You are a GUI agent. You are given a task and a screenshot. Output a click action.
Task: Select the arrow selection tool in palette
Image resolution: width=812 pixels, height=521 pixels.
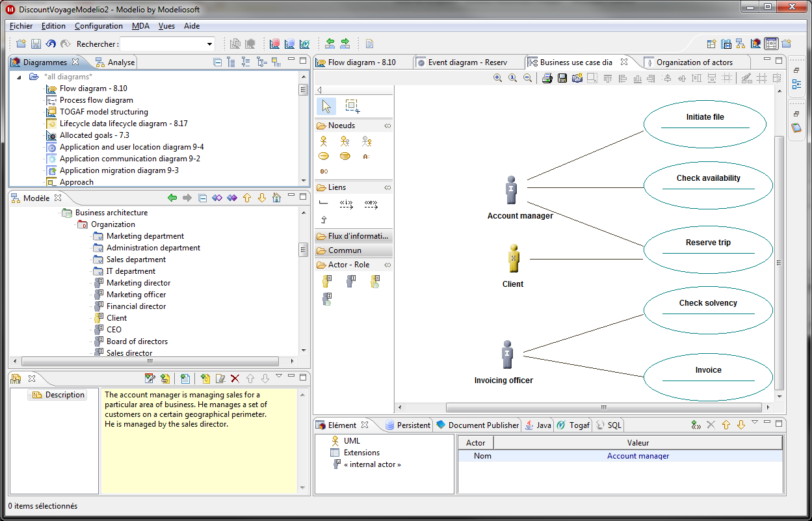coord(326,106)
